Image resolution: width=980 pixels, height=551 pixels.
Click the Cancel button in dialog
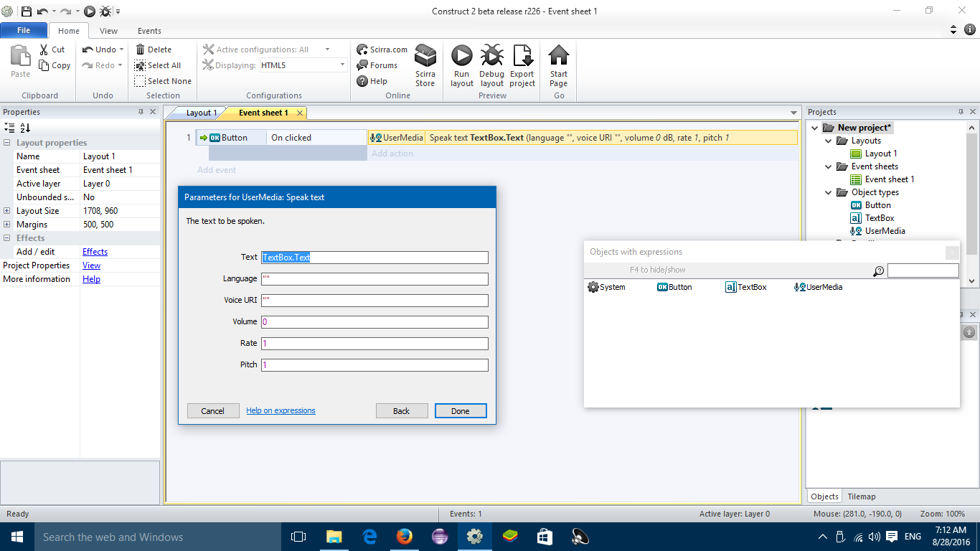213,411
